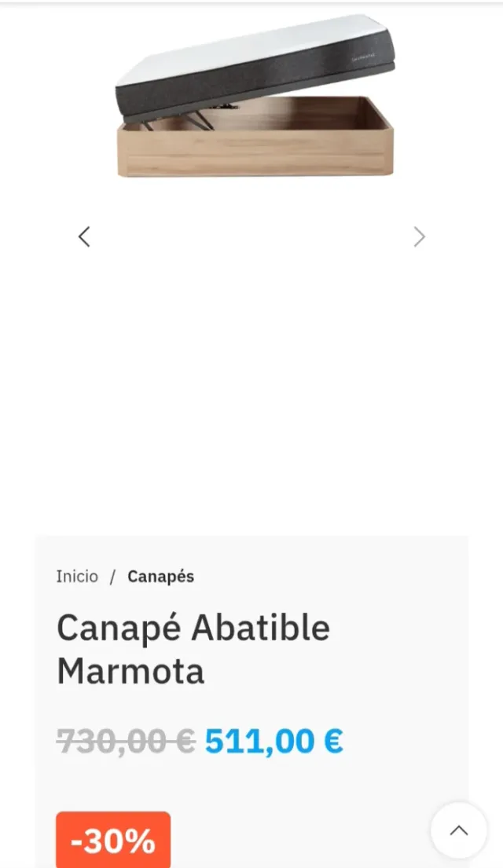Select the Canapés breadcrumb entry

(160, 576)
